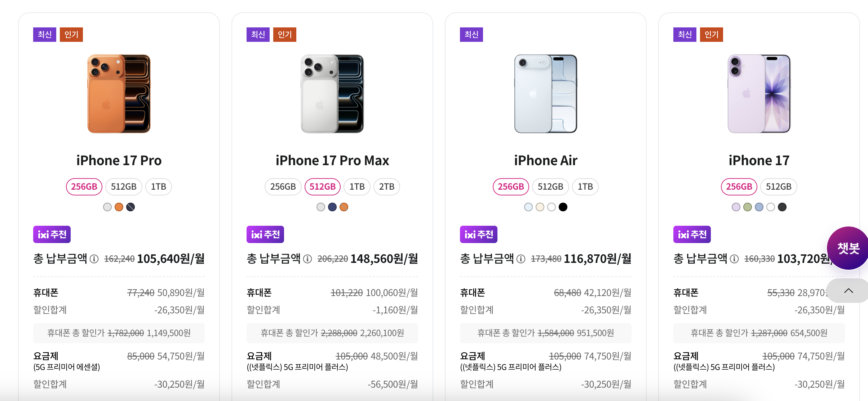This screenshot has height=401, width=868.
Task: Open the iPhone 17 Pro product thumbnail image
Action: (x=118, y=93)
